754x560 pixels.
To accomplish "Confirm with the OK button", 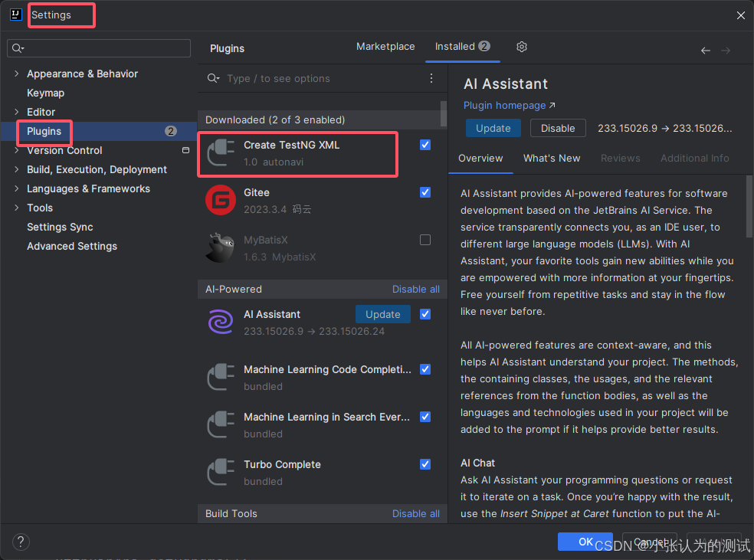I will point(585,542).
